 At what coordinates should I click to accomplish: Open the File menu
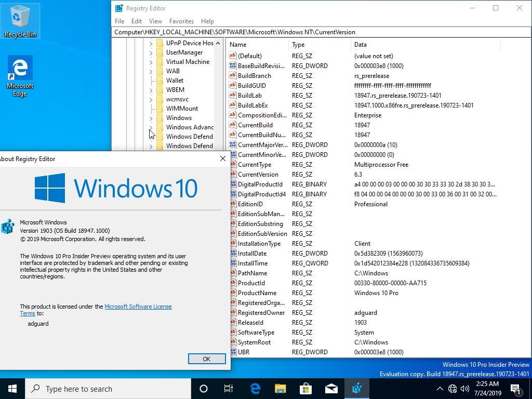click(119, 21)
